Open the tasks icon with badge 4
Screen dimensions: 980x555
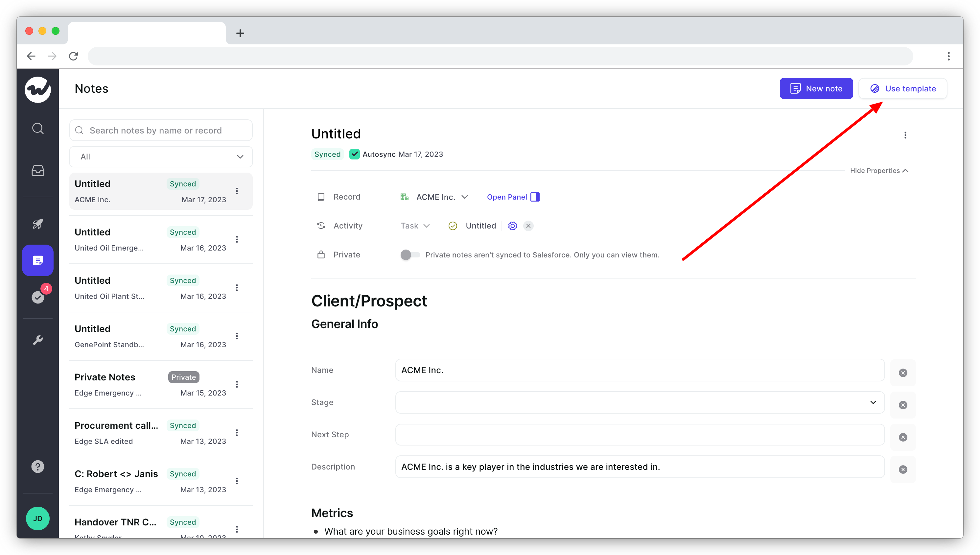[x=38, y=297]
